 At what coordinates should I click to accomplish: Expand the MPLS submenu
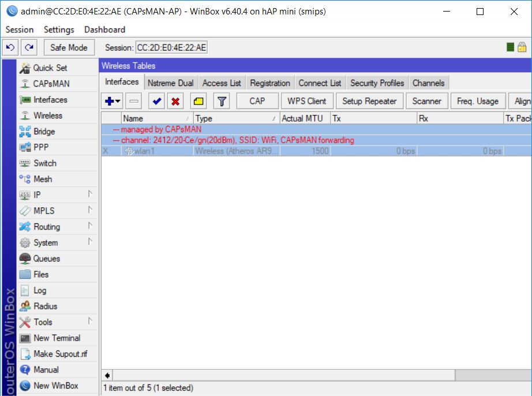tap(90, 210)
